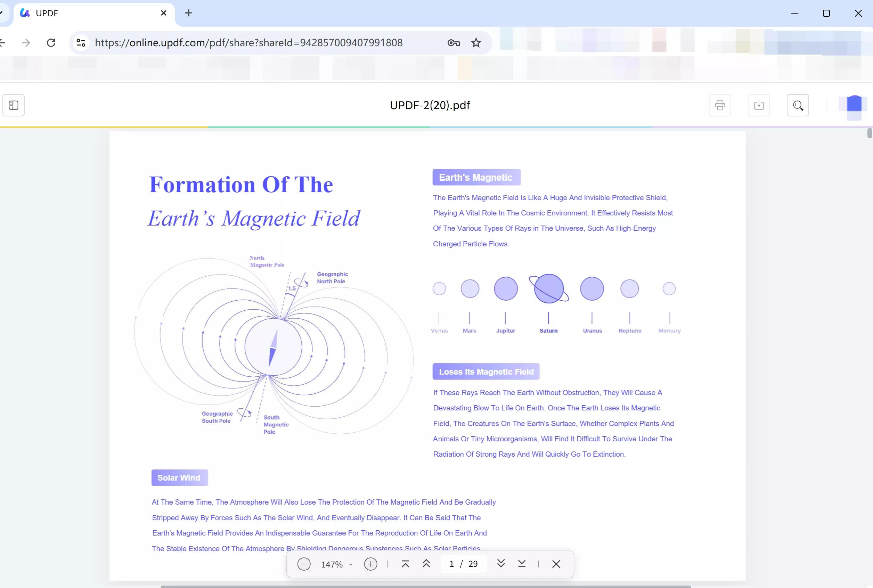Click the current page number field
This screenshot has width=873, height=588.
click(452, 564)
